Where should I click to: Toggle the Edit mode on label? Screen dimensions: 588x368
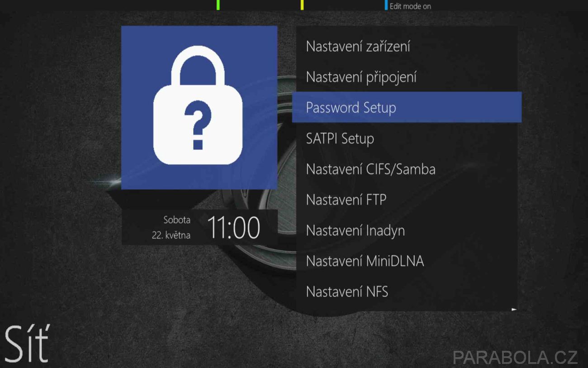(x=410, y=6)
